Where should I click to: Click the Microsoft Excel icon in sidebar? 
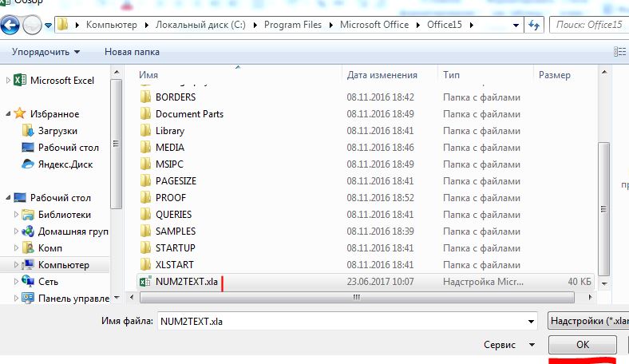[19, 80]
